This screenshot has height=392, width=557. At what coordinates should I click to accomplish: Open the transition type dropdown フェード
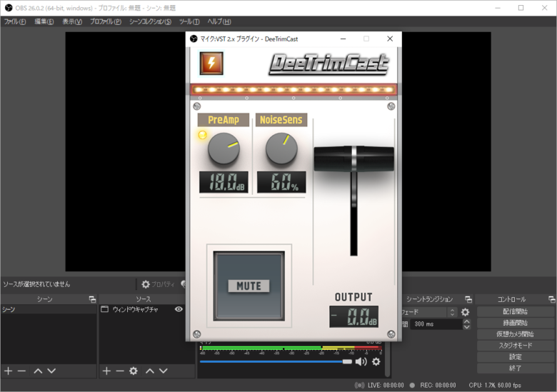tap(427, 312)
